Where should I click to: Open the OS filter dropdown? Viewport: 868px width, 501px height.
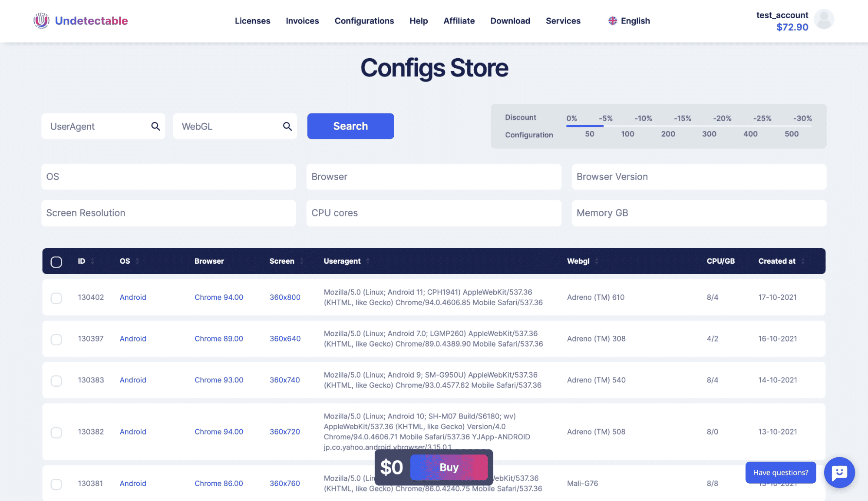click(x=168, y=177)
